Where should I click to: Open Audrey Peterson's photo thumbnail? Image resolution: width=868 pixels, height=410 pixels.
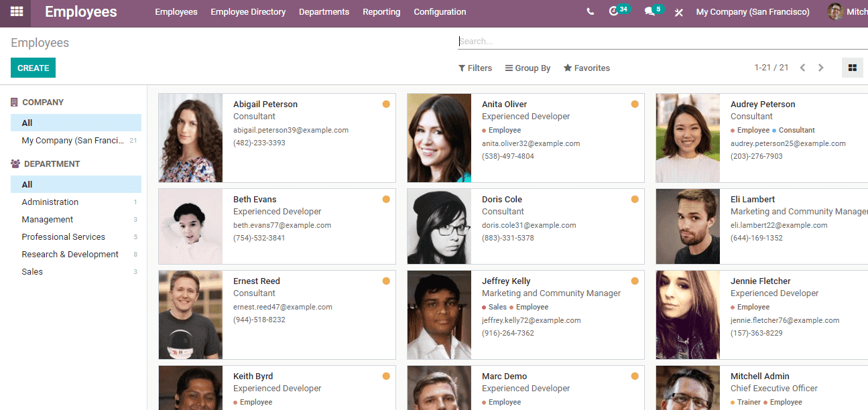click(688, 138)
